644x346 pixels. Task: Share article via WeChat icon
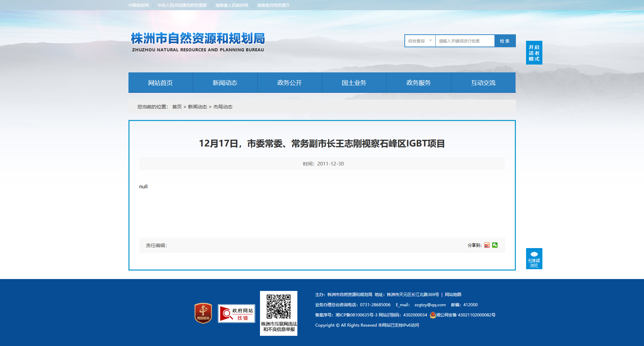[495, 245]
